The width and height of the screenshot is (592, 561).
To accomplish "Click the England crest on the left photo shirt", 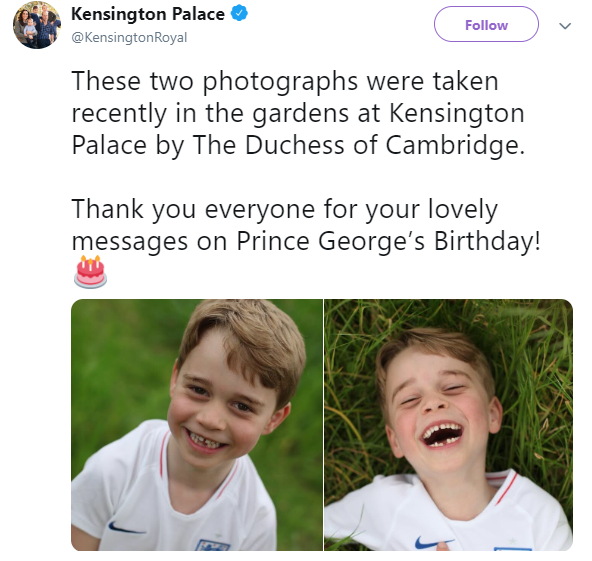I will coord(213,545).
